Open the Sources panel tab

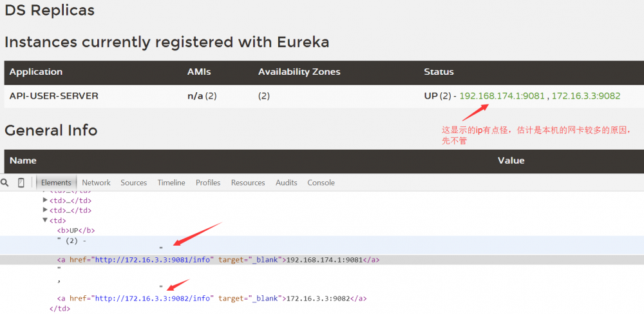tap(133, 182)
